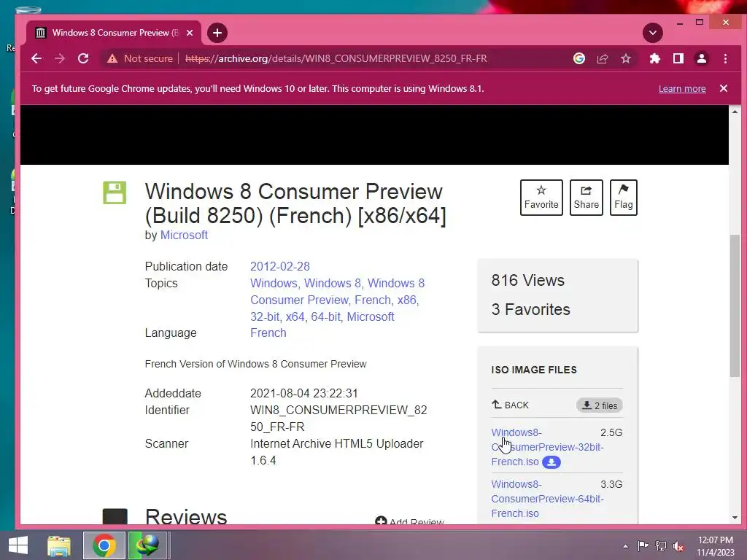The height and width of the screenshot is (560, 747).
Task: Close the Windows 8 Consumer Preview tab
Action: [x=190, y=33]
